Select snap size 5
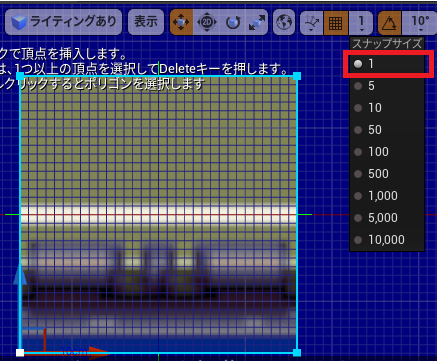The image size is (437, 361). pos(387,86)
